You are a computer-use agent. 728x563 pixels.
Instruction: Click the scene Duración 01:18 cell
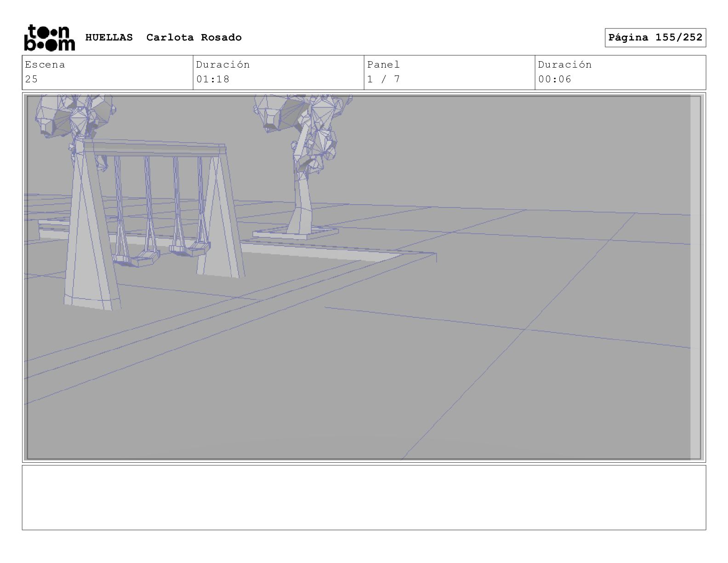click(279, 73)
